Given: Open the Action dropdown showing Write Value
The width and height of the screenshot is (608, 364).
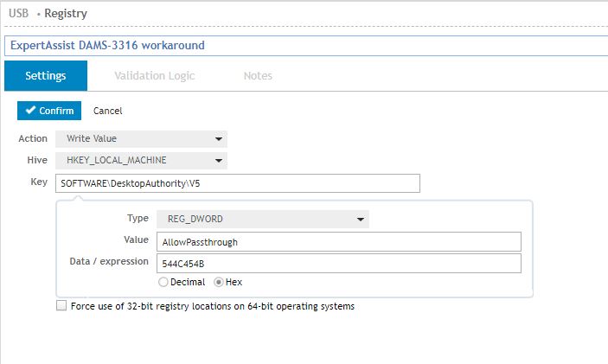Looking at the screenshot, I should coord(141,138).
